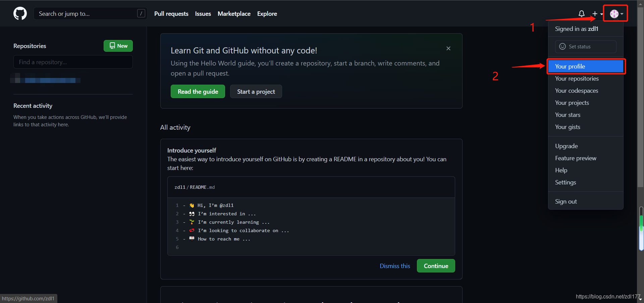The height and width of the screenshot is (303, 644).
Task: Open Help from the user menu
Action: (586, 170)
